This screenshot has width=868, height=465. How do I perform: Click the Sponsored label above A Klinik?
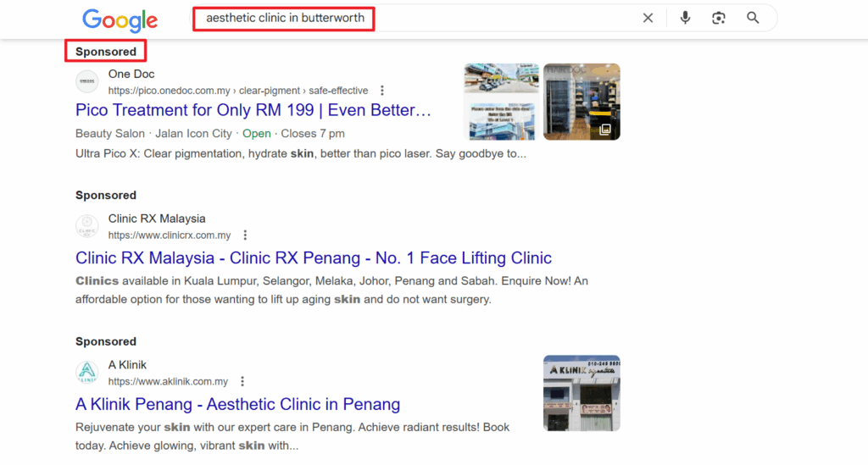pos(106,341)
